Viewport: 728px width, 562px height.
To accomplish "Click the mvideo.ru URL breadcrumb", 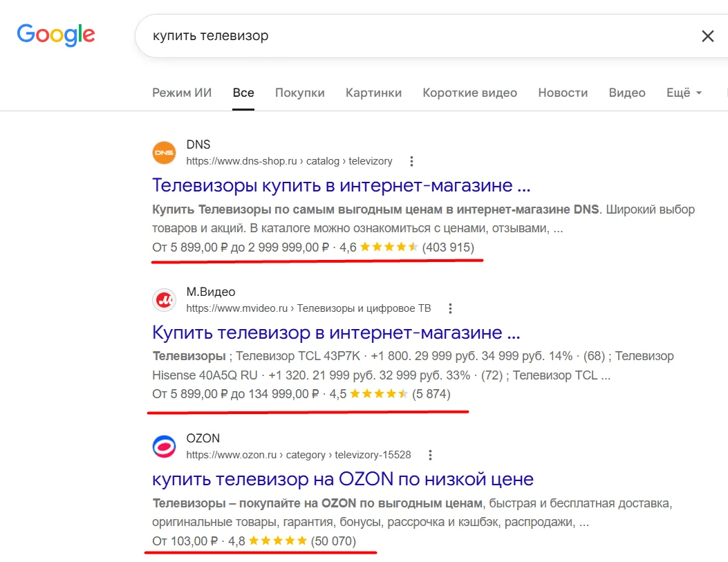I will click(x=309, y=308).
